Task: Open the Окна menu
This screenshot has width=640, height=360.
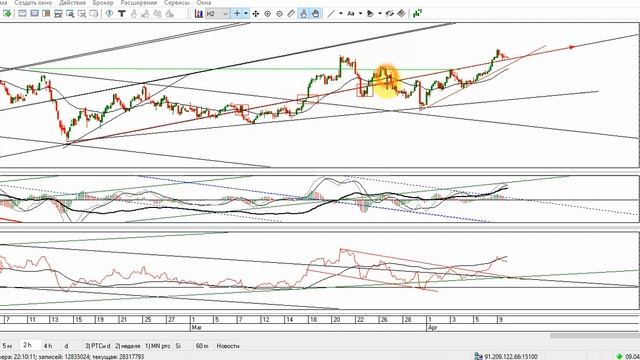Action: [x=204, y=2]
